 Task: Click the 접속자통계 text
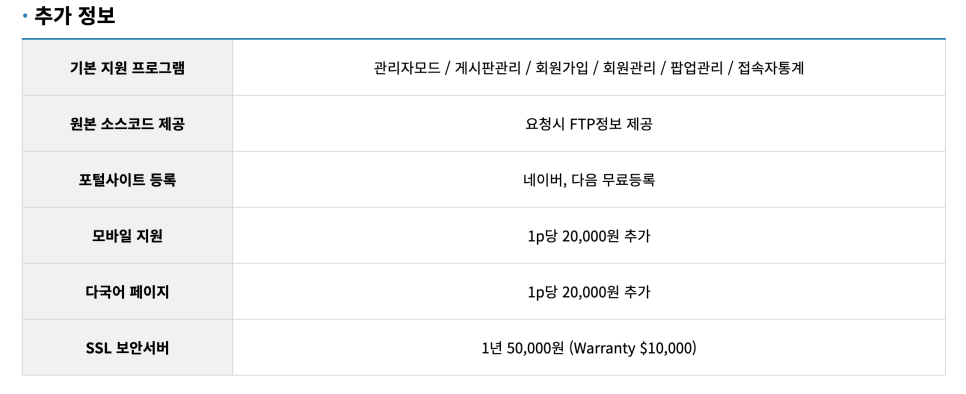click(x=771, y=68)
